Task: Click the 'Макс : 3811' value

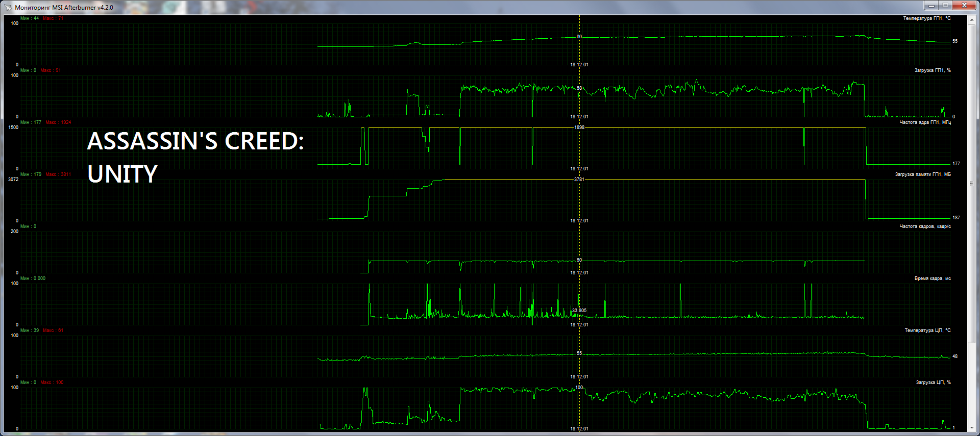Action: point(58,174)
